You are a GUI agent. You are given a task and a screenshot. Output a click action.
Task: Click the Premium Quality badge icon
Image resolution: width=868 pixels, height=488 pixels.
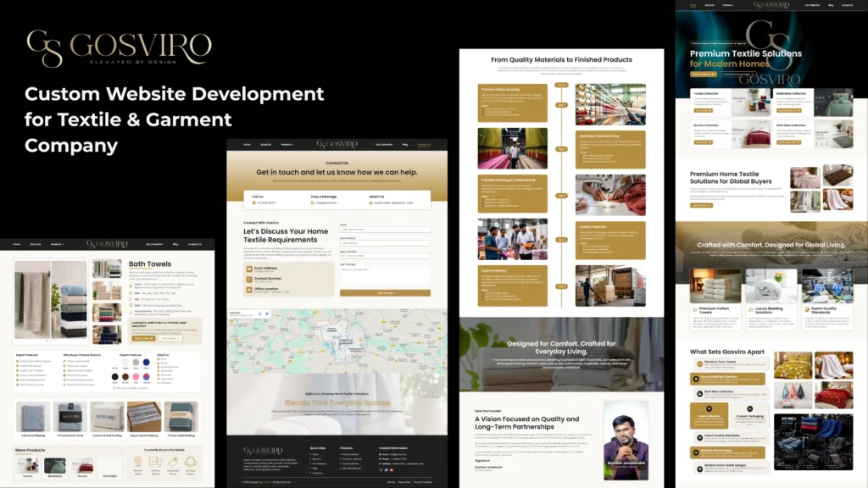pyautogui.click(x=138, y=462)
